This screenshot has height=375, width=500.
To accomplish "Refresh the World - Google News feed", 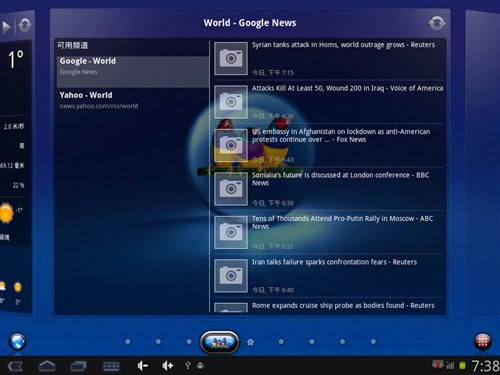I will (436, 23).
